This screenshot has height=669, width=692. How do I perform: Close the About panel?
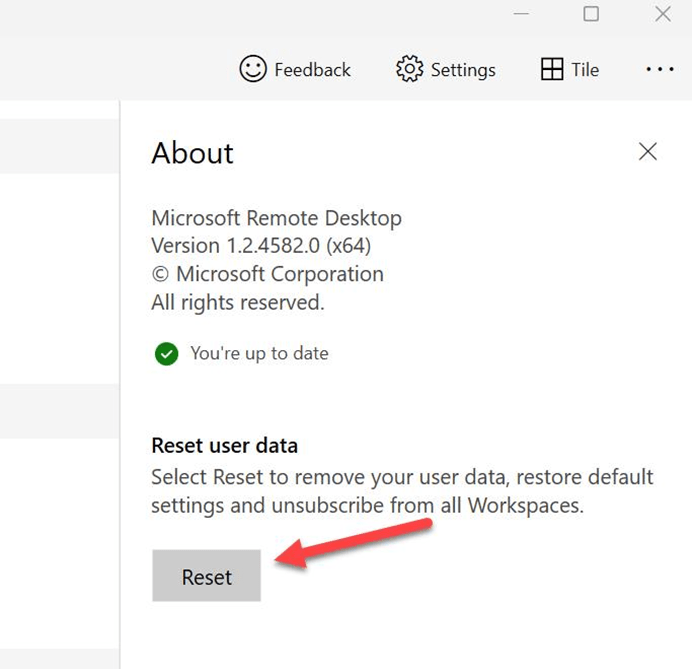coord(648,152)
